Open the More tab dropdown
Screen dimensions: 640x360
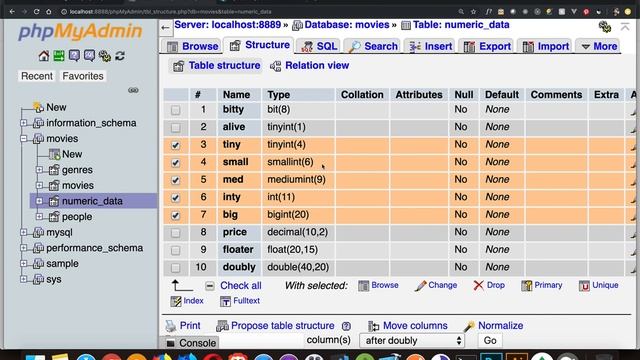click(x=599, y=46)
